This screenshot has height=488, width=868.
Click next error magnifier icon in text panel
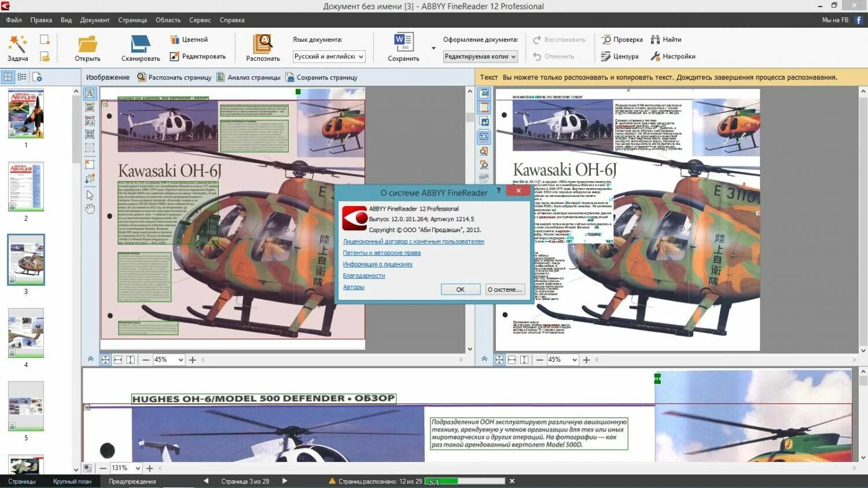click(484, 165)
